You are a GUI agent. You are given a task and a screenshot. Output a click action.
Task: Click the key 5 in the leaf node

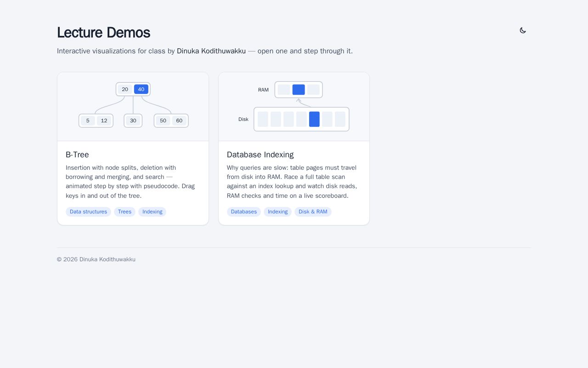coord(88,121)
